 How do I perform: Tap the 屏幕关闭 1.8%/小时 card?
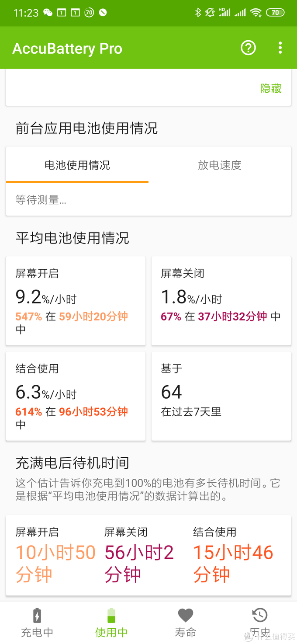click(x=221, y=301)
